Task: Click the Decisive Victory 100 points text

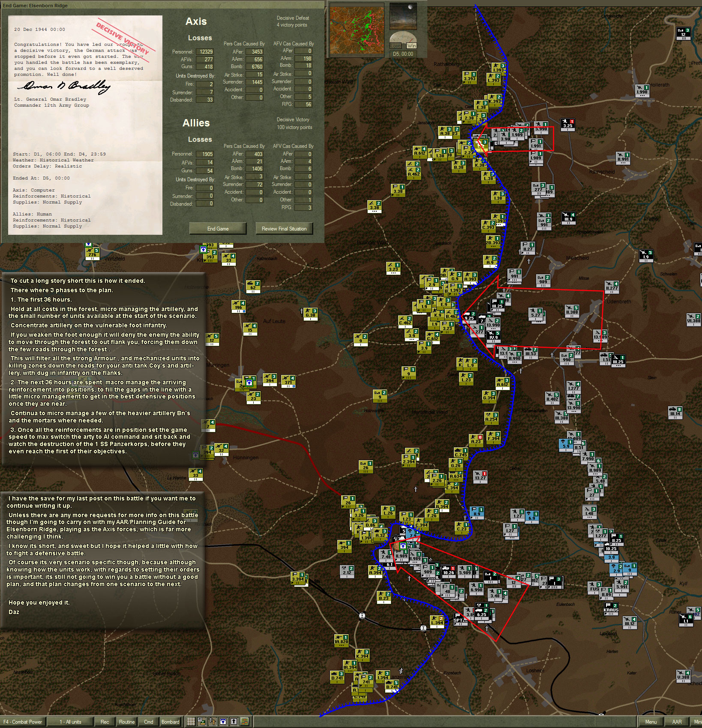Action: [294, 123]
